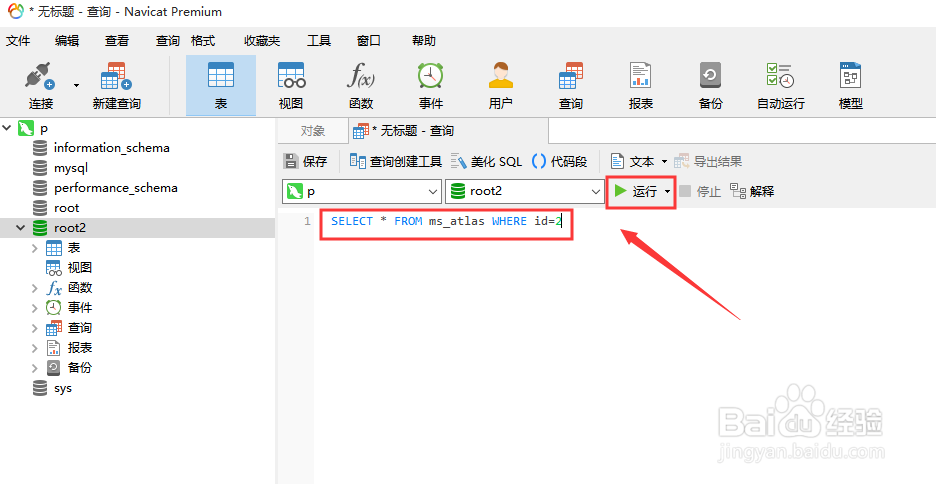Open the Query (查询) toolbar icon
The image size is (936, 484).
tap(571, 86)
